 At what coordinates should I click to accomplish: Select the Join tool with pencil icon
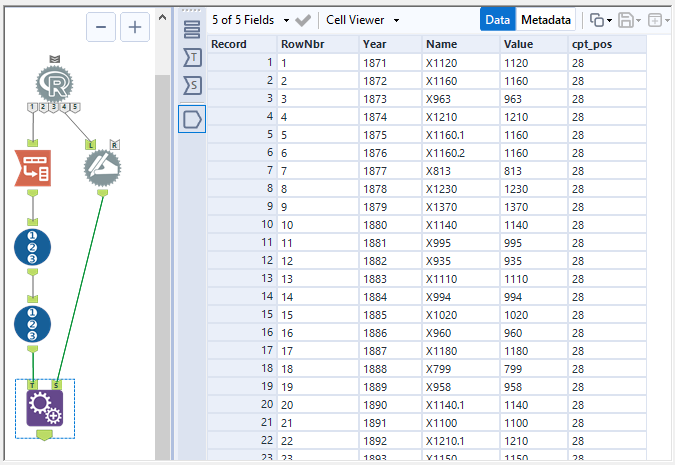coord(102,168)
